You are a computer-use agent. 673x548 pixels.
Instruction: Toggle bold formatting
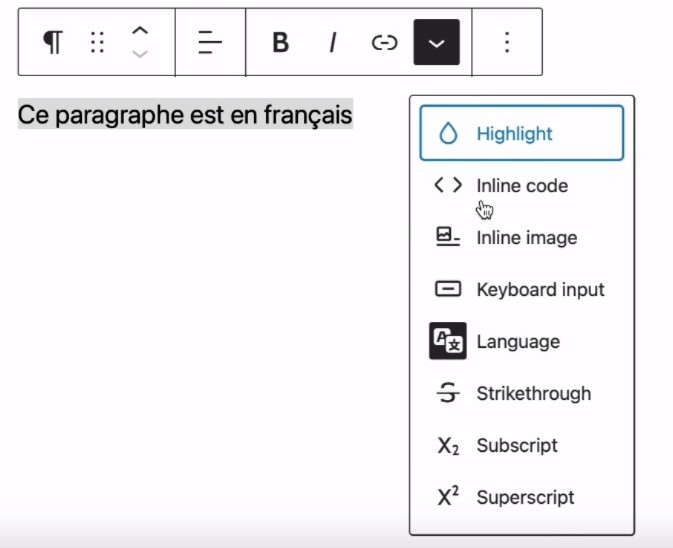click(x=281, y=42)
